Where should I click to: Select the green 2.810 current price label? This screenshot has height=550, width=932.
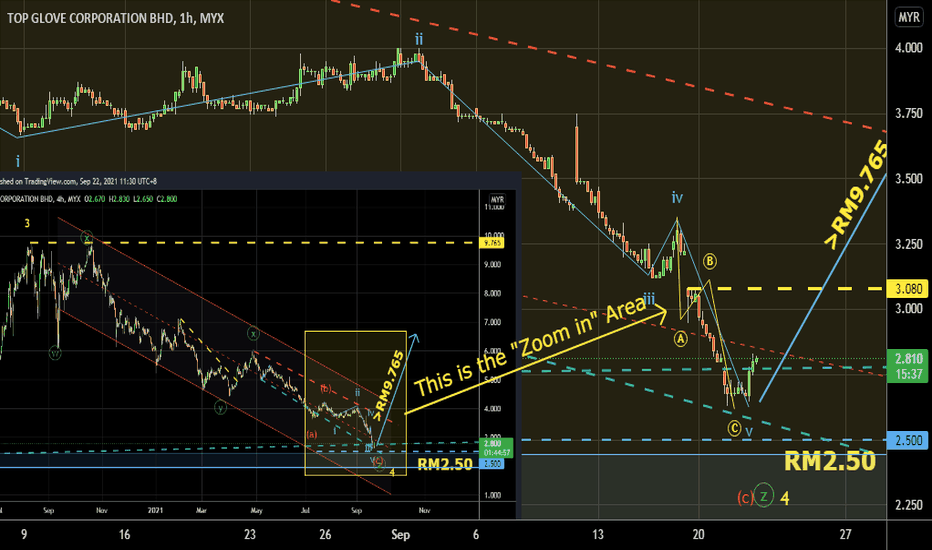click(909, 358)
